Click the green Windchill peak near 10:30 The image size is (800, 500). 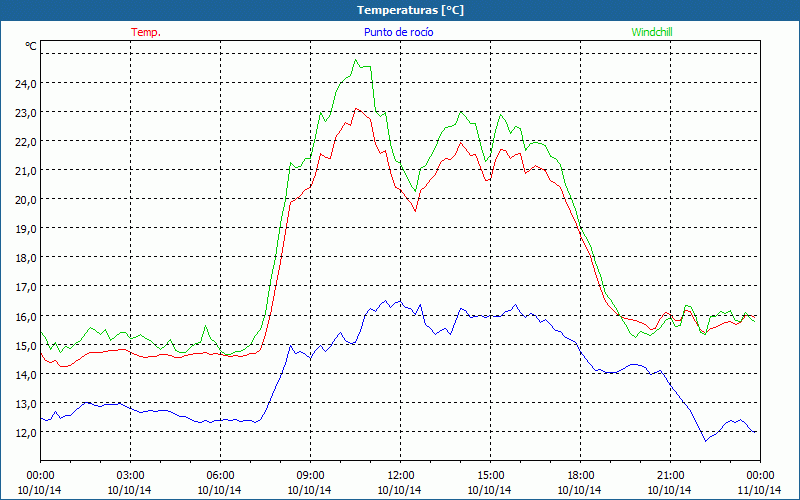[356, 60]
